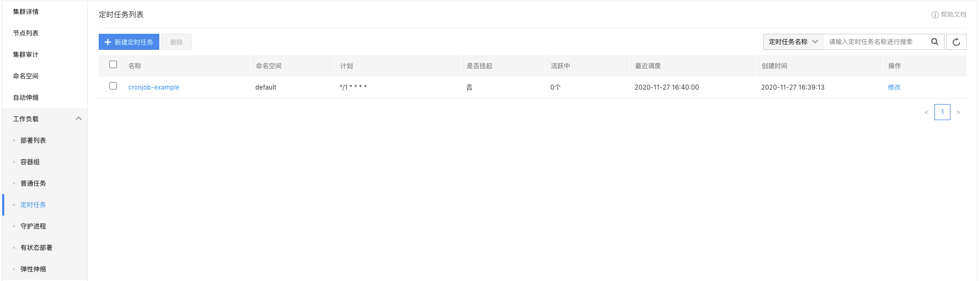Click plus icon on 新建定时任务
Image resolution: width=980 pixels, height=281 pixels.
point(108,42)
